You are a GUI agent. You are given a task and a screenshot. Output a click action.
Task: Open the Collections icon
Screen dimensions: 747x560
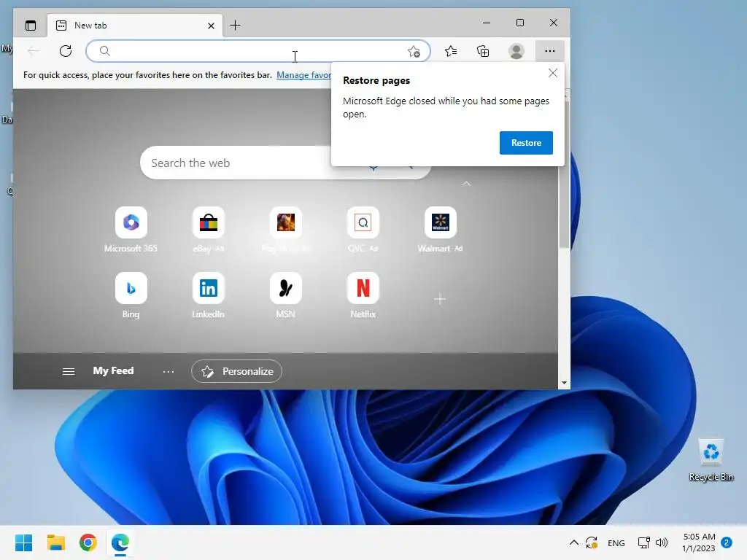pos(483,51)
